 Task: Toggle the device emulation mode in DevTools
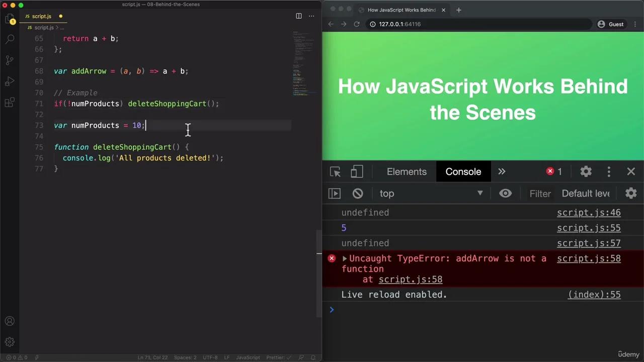coord(357,171)
